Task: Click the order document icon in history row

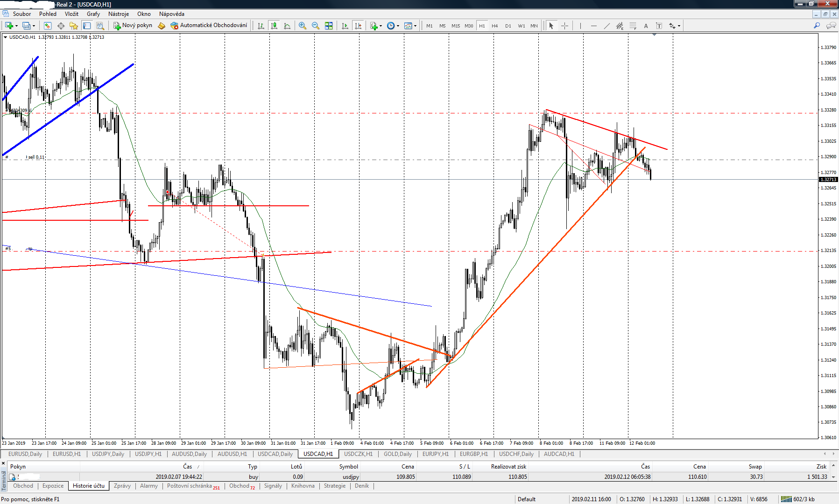Action: (x=13, y=477)
